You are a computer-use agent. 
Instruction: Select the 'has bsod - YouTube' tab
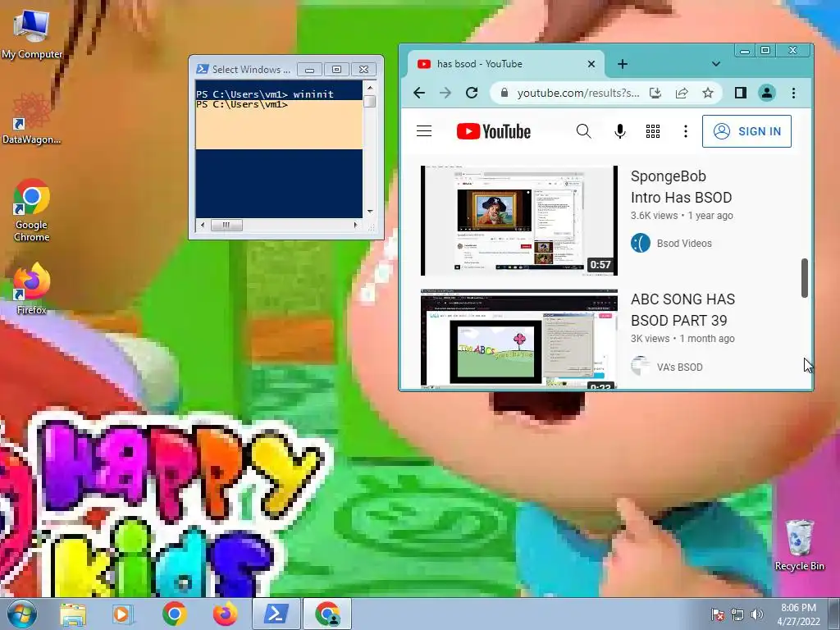coord(505,64)
